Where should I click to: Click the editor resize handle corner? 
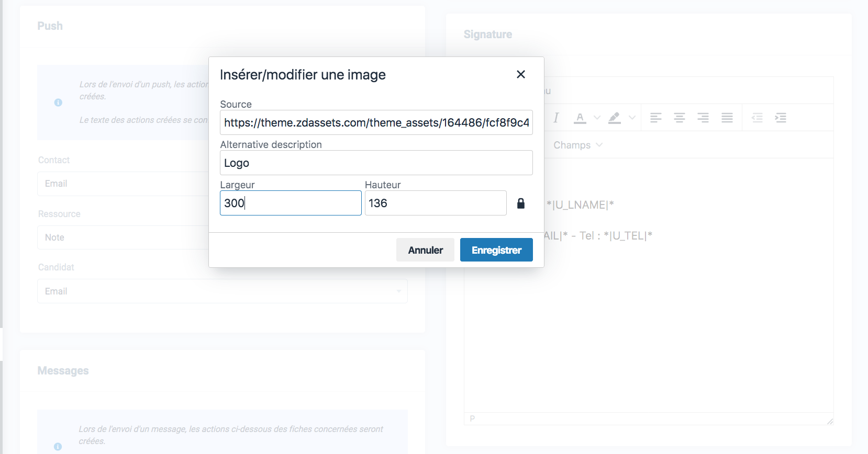(x=830, y=421)
